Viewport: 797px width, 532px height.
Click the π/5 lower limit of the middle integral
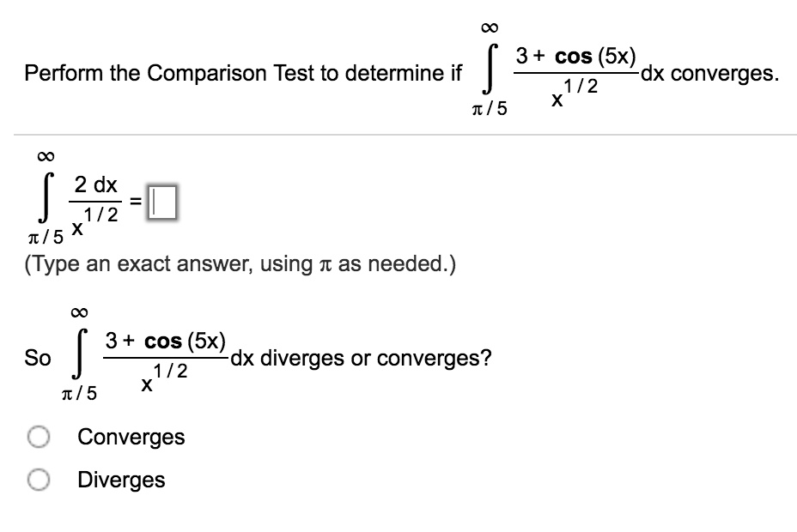46,237
